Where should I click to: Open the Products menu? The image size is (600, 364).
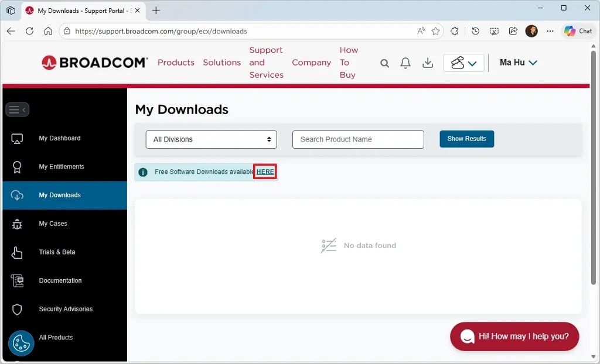(x=176, y=62)
